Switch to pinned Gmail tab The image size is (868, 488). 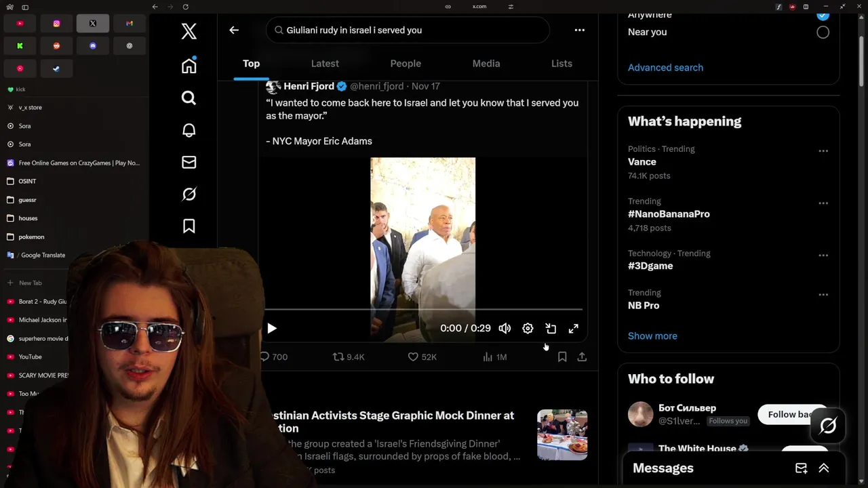129,24
